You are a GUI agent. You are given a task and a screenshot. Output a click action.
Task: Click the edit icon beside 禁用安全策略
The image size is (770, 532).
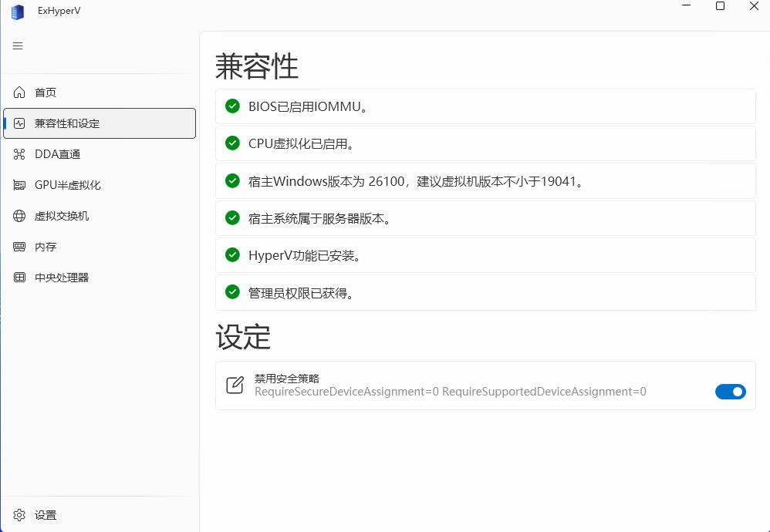(235, 386)
